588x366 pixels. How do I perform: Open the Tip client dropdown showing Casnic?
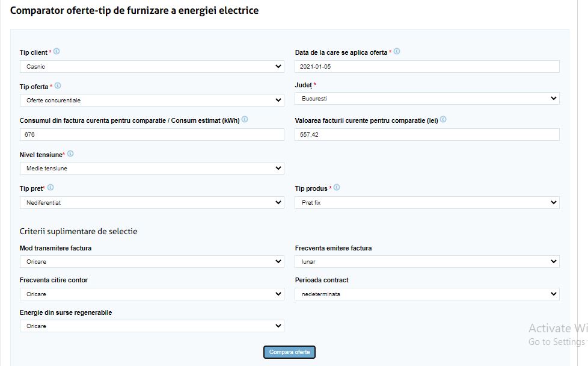pos(152,66)
